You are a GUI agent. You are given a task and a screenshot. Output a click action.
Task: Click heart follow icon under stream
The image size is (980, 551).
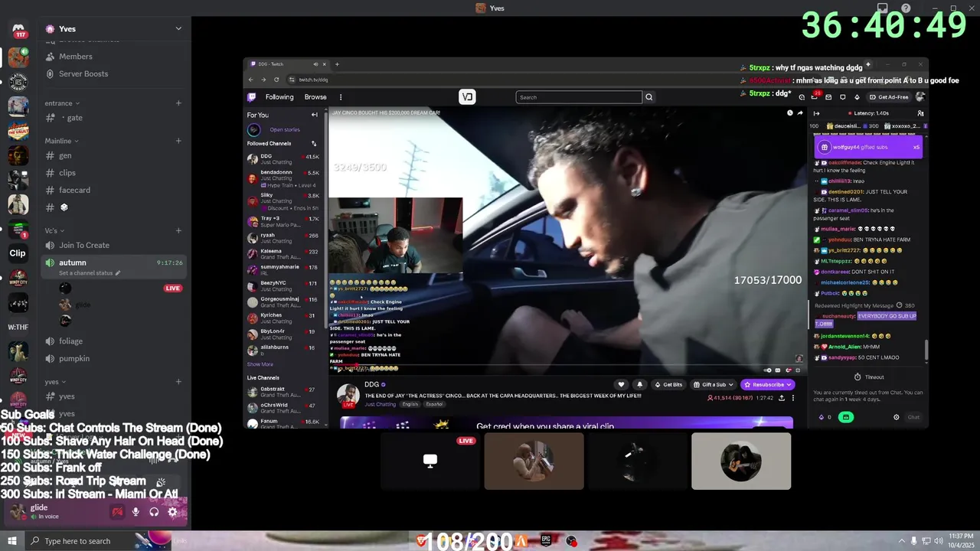pos(621,384)
